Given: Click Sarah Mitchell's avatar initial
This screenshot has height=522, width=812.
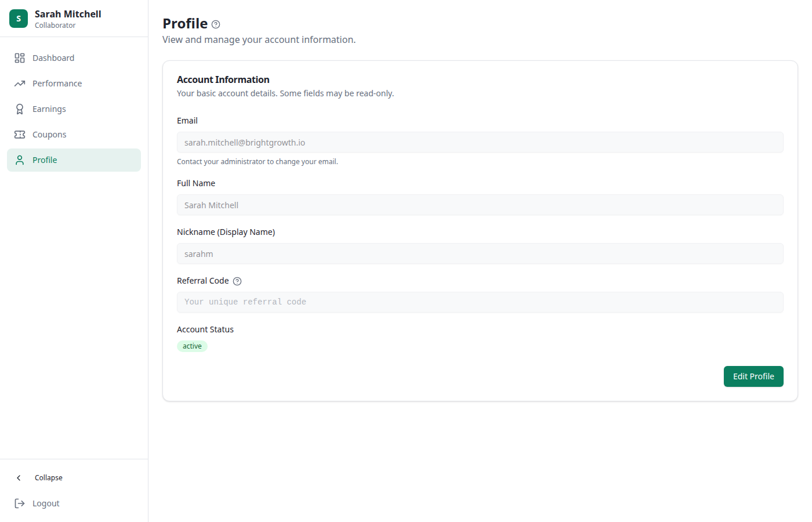Looking at the screenshot, I should point(18,18).
